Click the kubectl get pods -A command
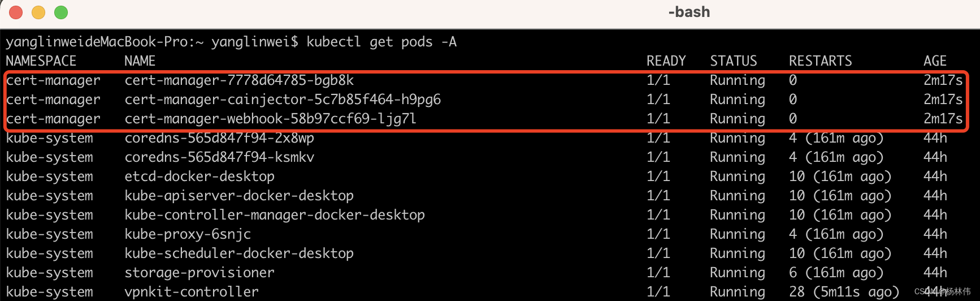This screenshot has width=980, height=301. [x=381, y=42]
